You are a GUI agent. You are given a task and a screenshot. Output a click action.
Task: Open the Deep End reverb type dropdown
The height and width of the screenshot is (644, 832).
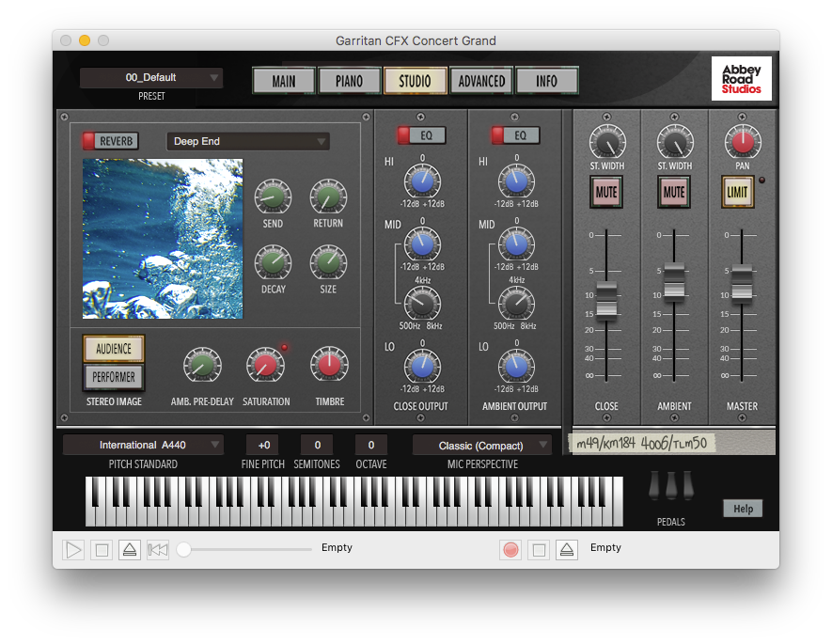click(x=248, y=141)
